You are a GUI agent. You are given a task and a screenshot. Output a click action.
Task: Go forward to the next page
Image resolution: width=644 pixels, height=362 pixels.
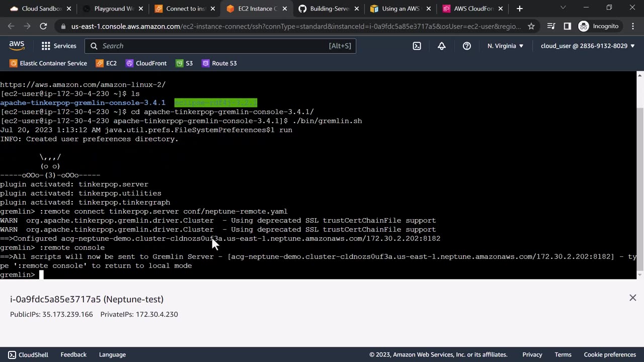pos(27,26)
